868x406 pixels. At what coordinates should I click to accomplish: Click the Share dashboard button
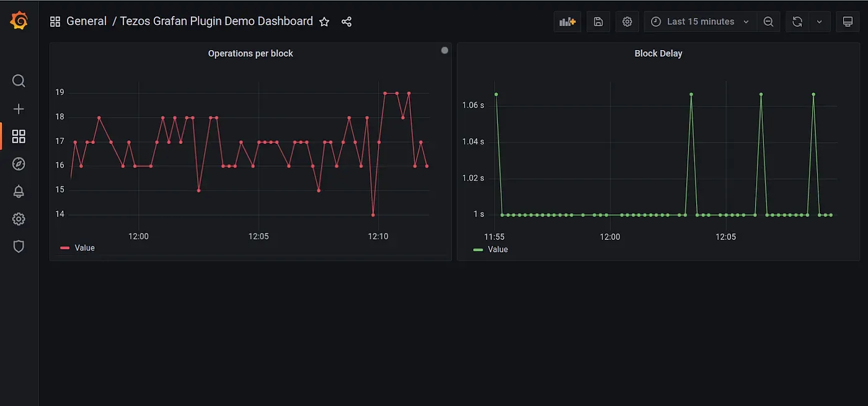(x=346, y=21)
